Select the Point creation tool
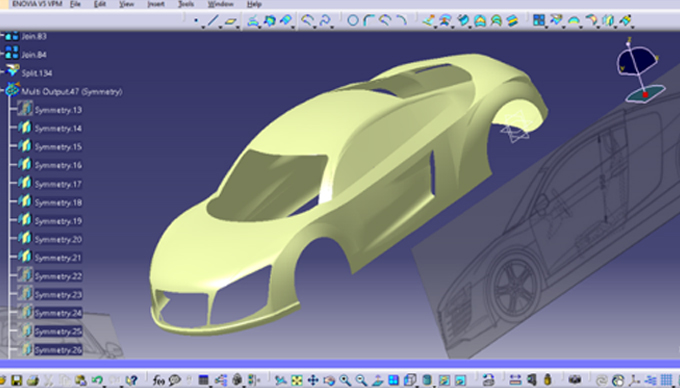 pos(196,20)
